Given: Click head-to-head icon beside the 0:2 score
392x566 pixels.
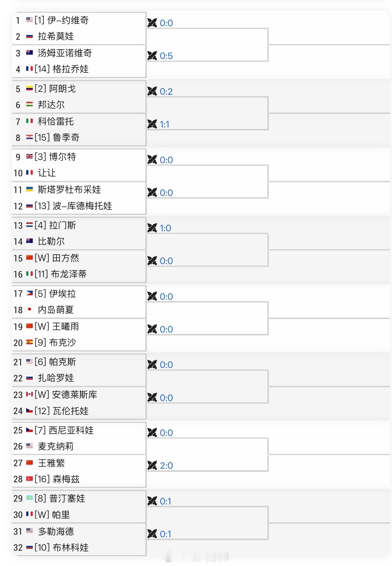Looking at the screenshot, I should (152, 91).
